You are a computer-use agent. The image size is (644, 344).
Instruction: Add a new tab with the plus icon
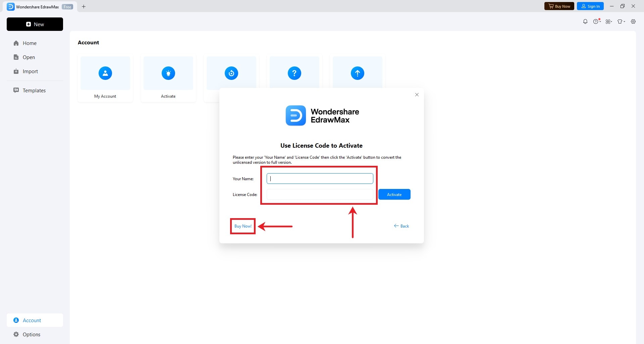click(84, 6)
